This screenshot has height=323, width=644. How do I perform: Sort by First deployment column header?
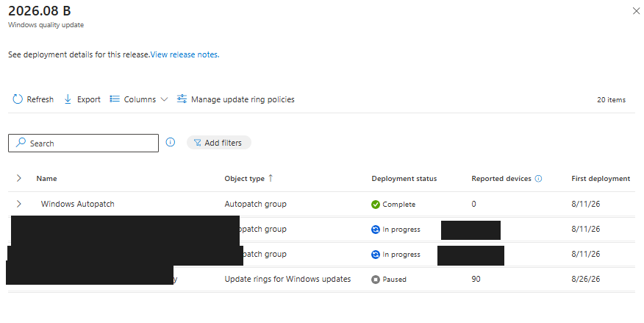point(601,178)
